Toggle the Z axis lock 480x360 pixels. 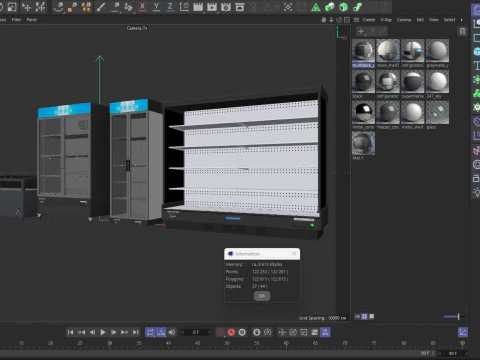point(170,7)
